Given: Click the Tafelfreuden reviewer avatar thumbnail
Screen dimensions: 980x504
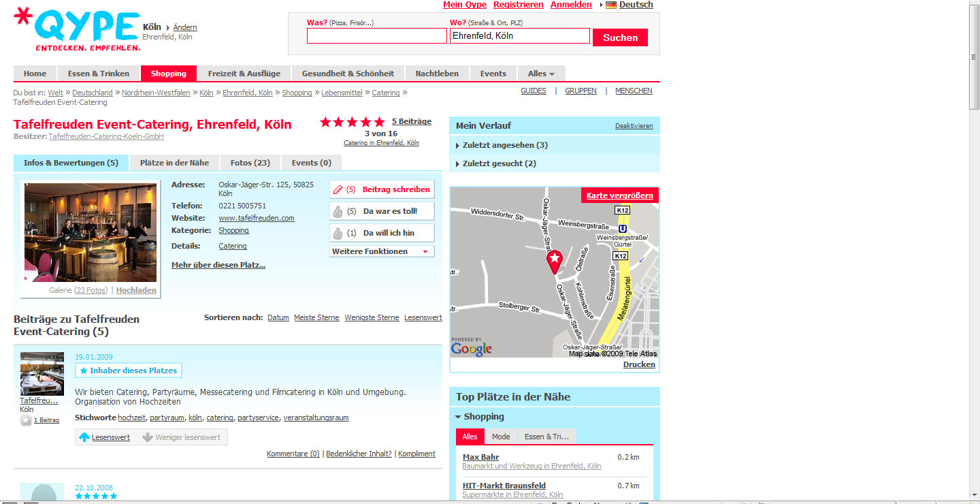Looking at the screenshot, I should point(42,374).
